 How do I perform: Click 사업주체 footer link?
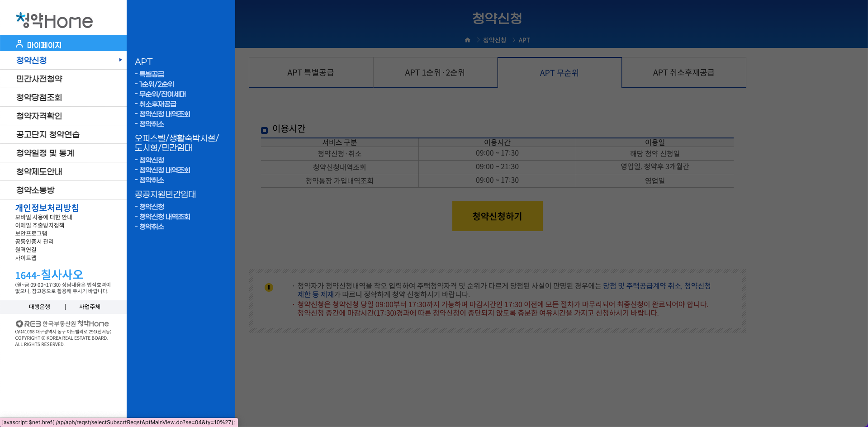(90, 307)
